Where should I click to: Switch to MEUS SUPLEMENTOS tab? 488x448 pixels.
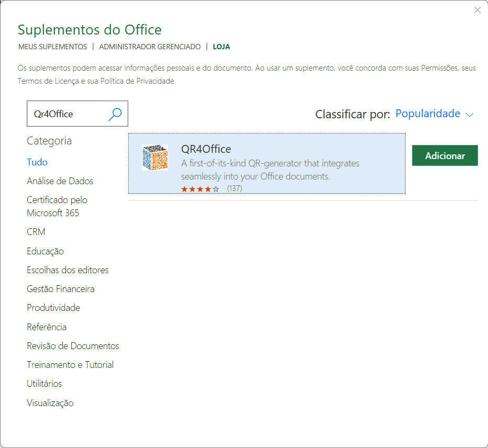click(52, 47)
